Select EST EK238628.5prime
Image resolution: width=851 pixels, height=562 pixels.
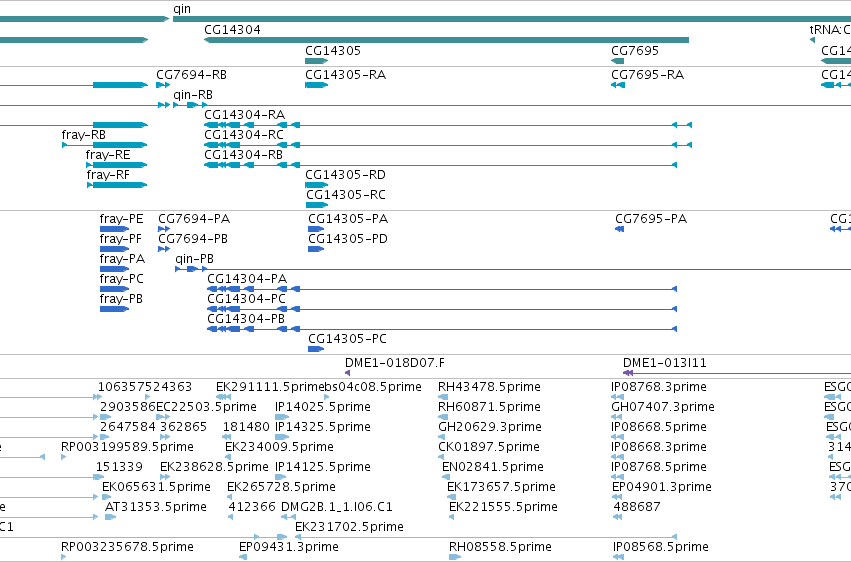(214, 468)
